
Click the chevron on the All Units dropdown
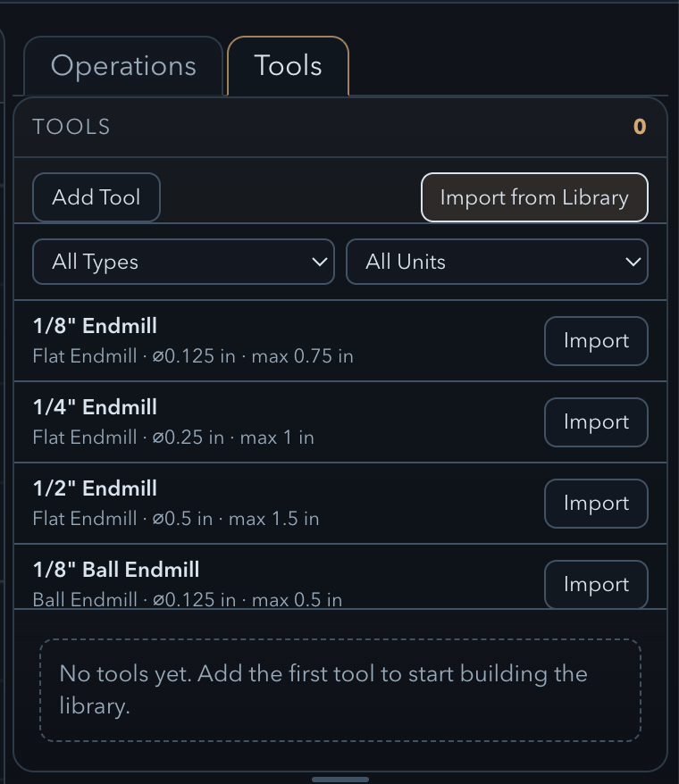click(633, 262)
